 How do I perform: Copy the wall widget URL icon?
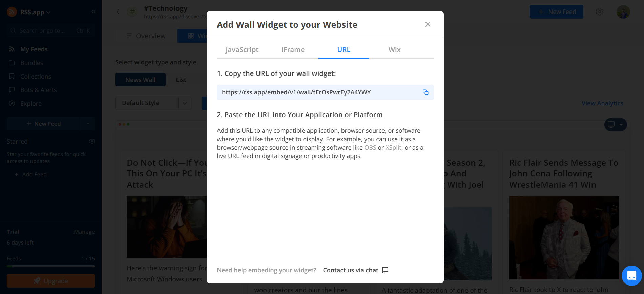[425, 92]
